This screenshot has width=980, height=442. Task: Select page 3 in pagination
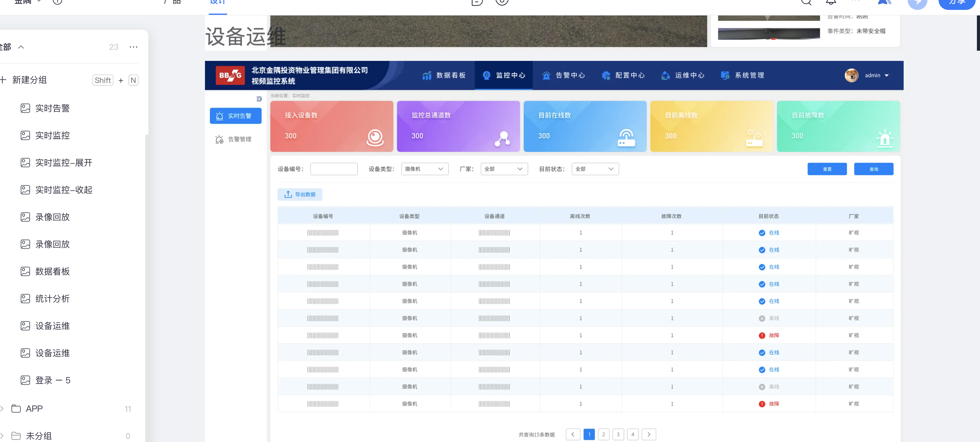tap(618, 434)
